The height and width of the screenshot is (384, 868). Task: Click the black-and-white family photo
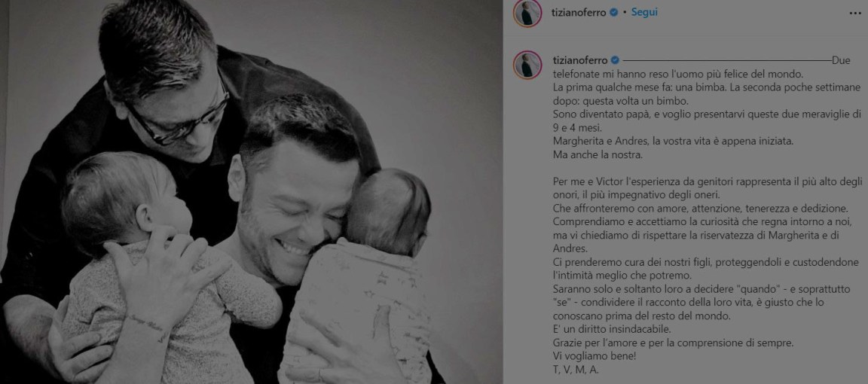(x=252, y=192)
